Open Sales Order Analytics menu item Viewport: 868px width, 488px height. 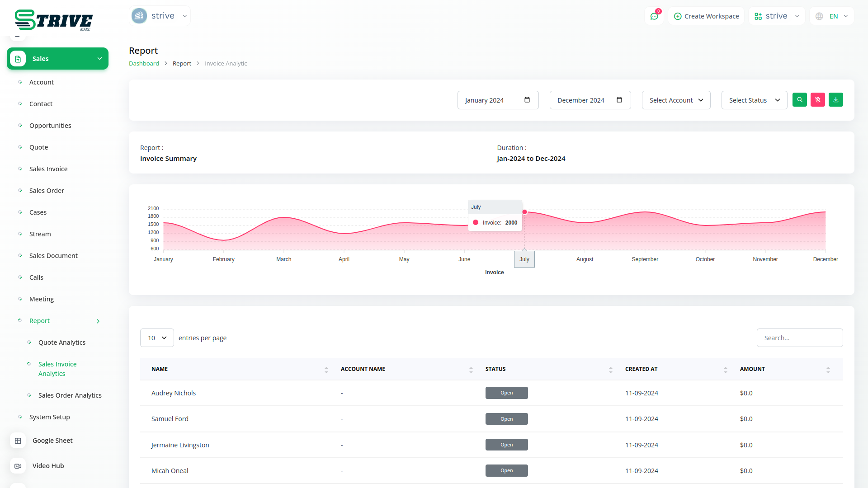click(70, 395)
